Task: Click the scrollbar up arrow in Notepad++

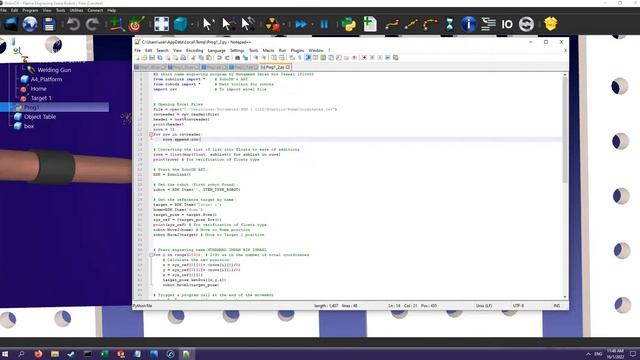Action: [565, 75]
